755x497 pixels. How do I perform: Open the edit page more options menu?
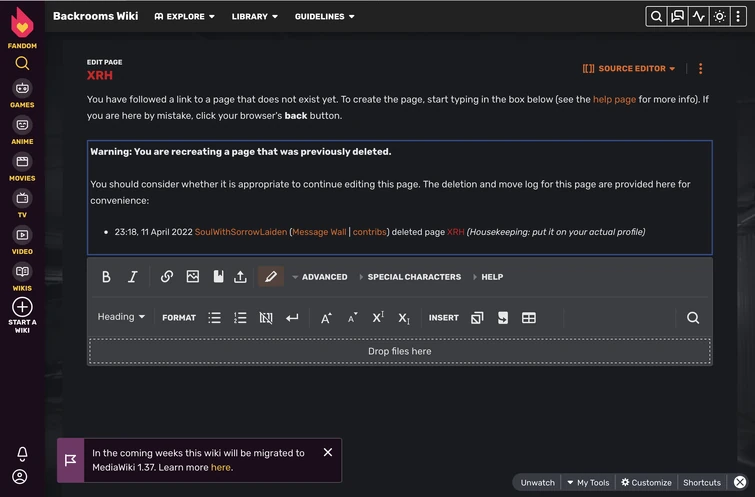[701, 68]
